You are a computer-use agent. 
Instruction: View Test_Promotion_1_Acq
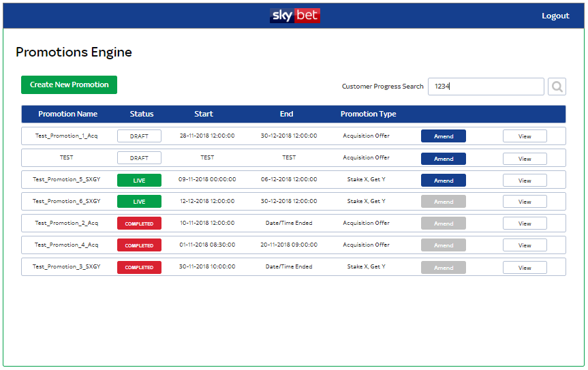(x=525, y=136)
